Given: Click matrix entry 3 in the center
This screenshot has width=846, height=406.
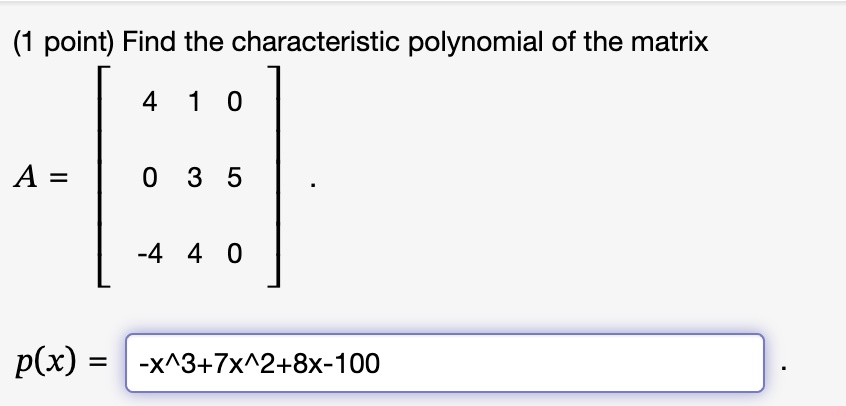Looking at the screenshot, I should point(195,178).
